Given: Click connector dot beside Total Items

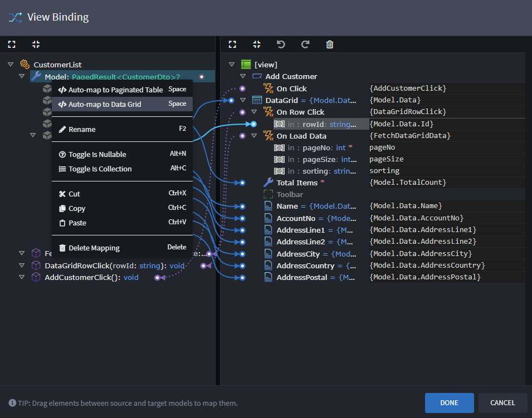Looking at the screenshot, I should [x=242, y=183].
